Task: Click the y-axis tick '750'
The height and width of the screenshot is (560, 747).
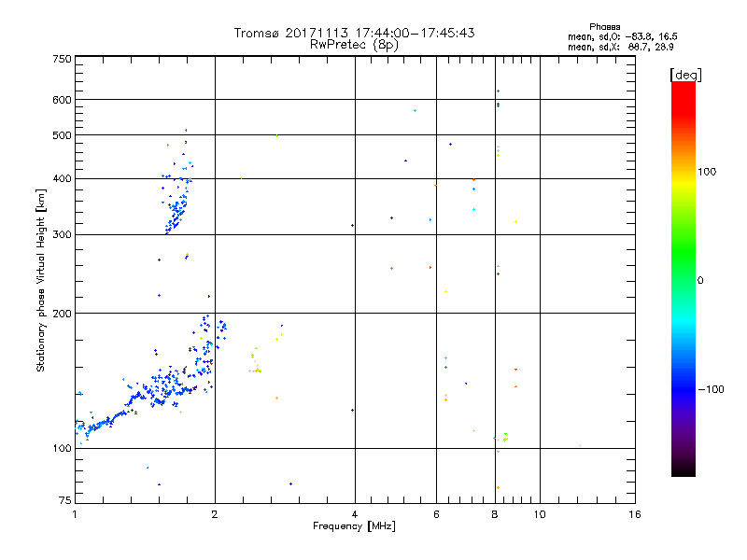Action: [63, 59]
